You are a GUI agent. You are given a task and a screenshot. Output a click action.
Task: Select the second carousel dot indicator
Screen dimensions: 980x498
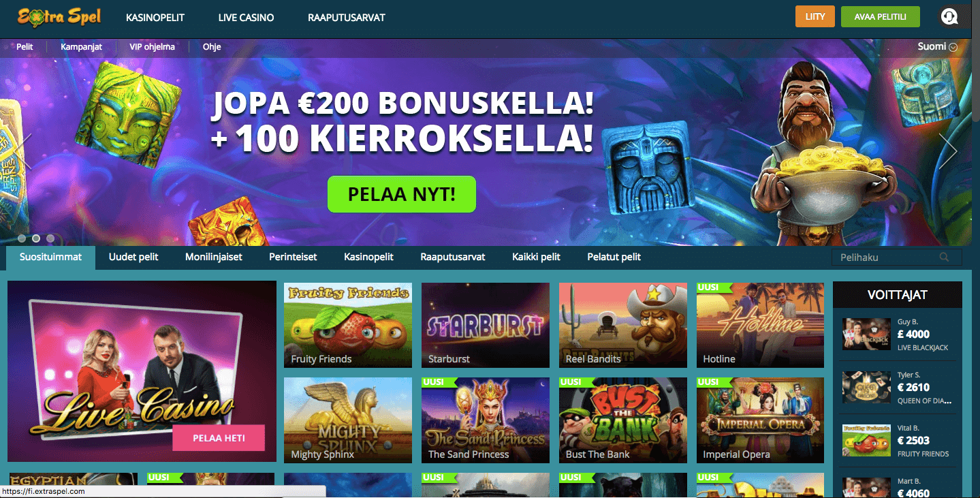[36, 238]
